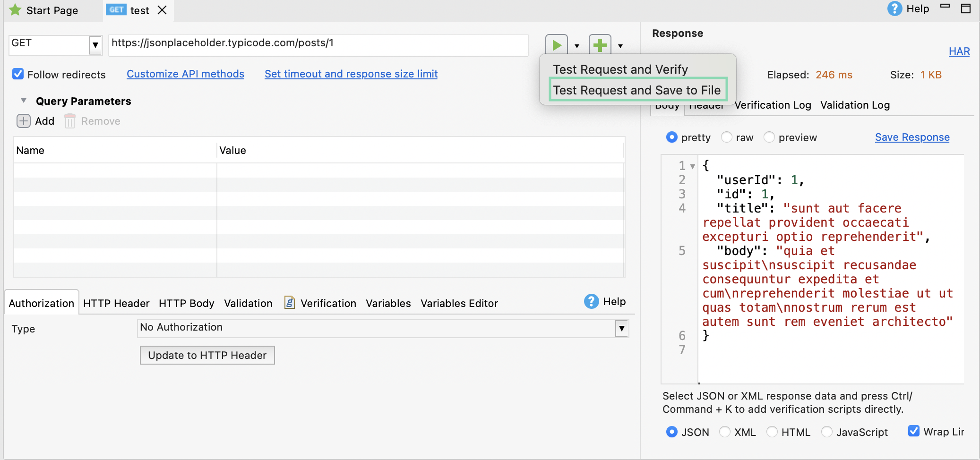Select the JSON radio button
The height and width of the screenshot is (460, 980).
tap(671, 432)
